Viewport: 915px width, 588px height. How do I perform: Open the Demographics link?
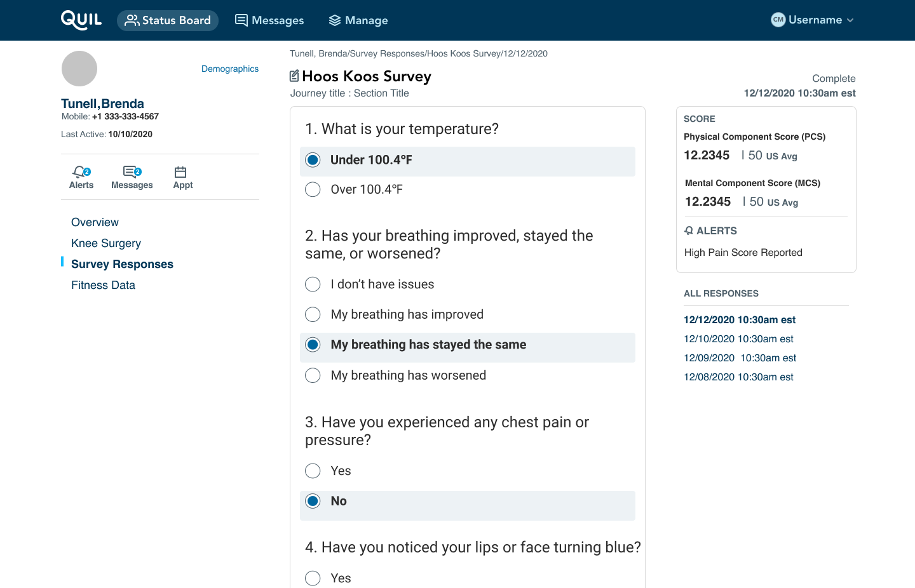tap(229, 69)
